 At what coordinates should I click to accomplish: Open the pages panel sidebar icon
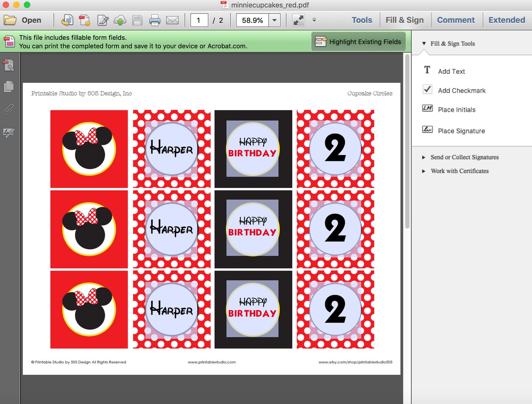click(x=9, y=87)
